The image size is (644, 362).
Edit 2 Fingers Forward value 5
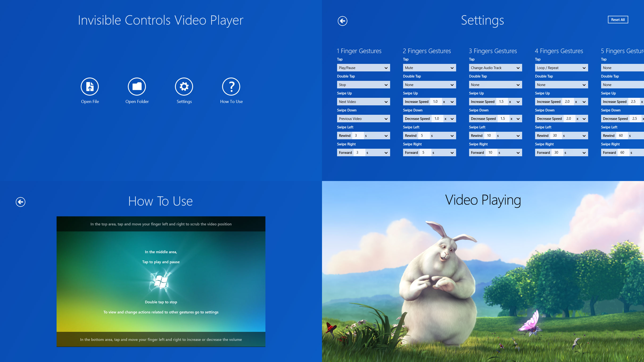[425, 152]
